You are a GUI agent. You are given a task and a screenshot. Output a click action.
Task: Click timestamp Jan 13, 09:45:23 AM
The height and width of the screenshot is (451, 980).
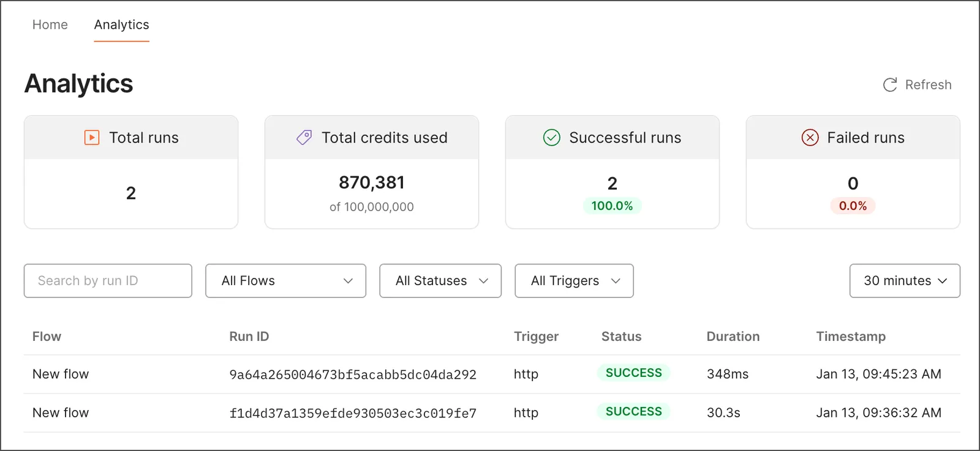point(878,374)
